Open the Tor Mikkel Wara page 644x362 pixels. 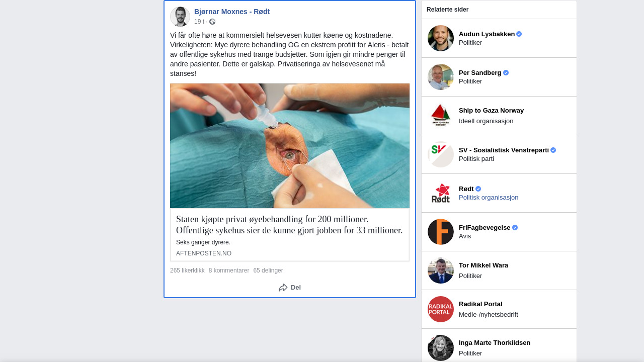pos(484,265)
